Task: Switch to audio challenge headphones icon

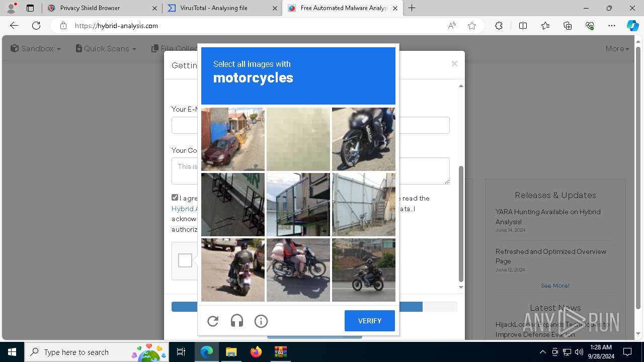Action: point(237,321)
